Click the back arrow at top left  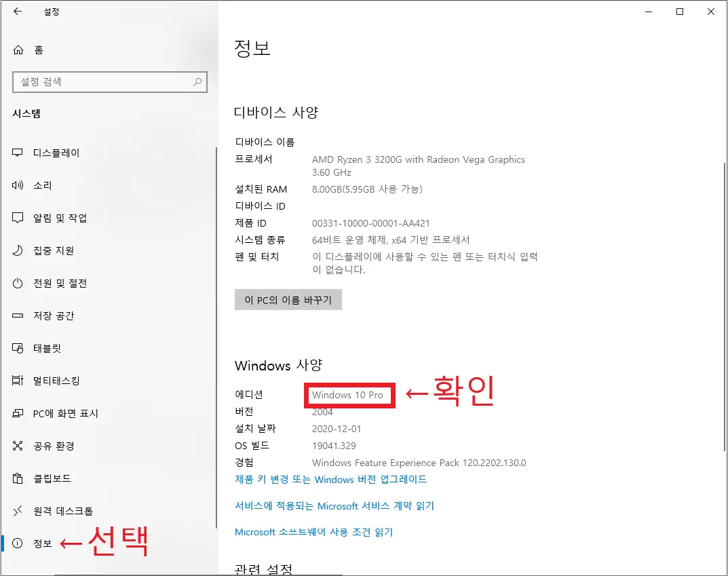[17, 11]
